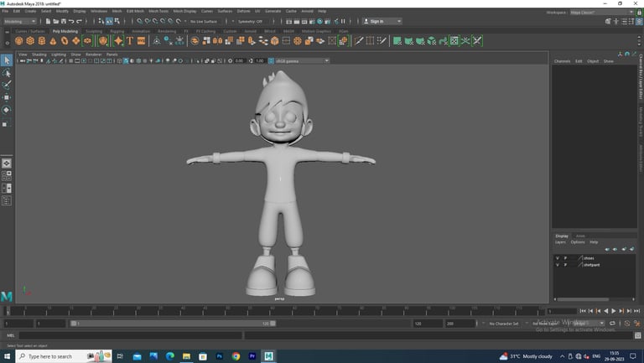Click the polygon Type text tool icon
This screenshot has height=363, width=644.
(130, 40)
